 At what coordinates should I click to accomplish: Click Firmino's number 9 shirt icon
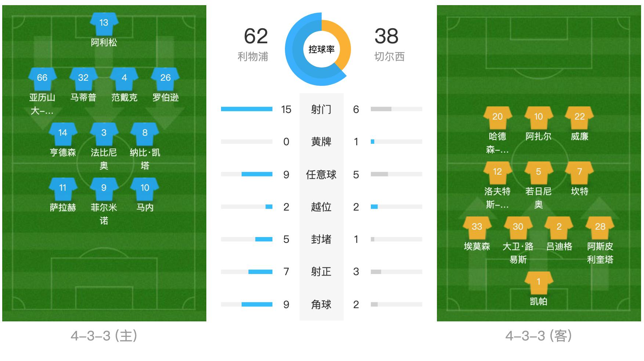pos(104,188)
